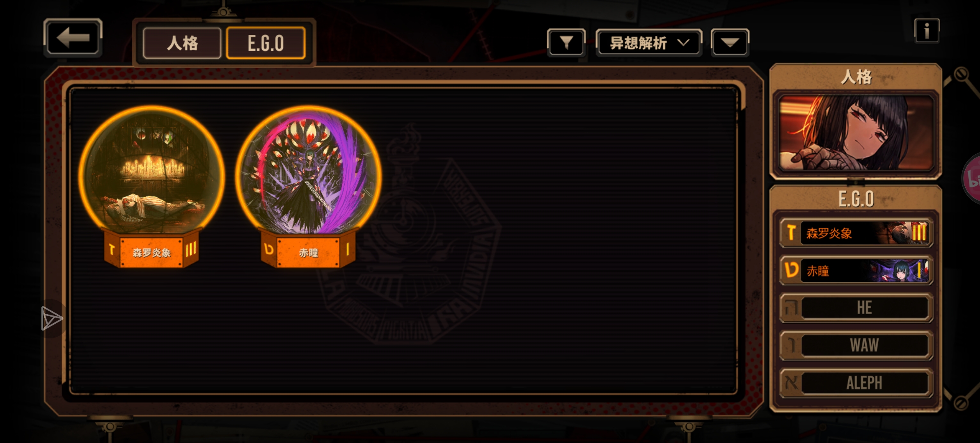Switch to the 人格 tab
Image resolution: width=980 pixels, height=443 pixels.
[182, 43]
